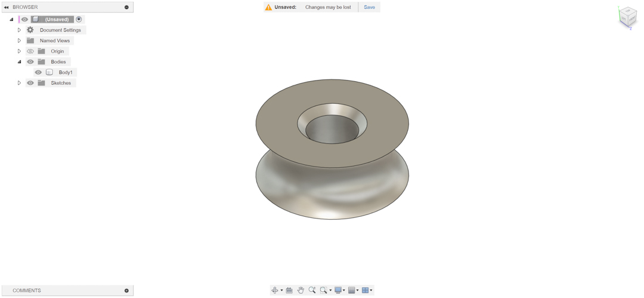Click the Zoom Window fit icon

(323, 290)
